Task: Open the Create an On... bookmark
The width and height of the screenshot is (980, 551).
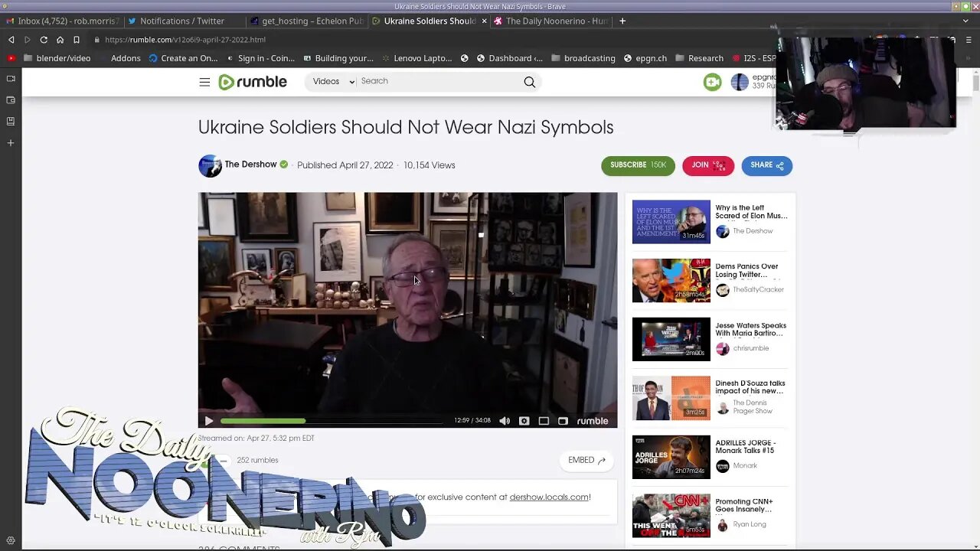Action: click(x=183, y=58)
